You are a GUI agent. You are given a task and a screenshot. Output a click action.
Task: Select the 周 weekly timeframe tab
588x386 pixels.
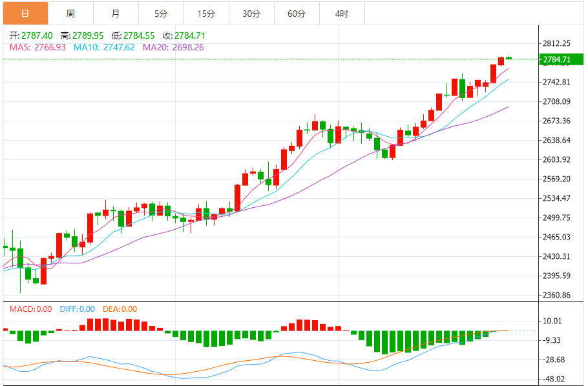point(70,13)
